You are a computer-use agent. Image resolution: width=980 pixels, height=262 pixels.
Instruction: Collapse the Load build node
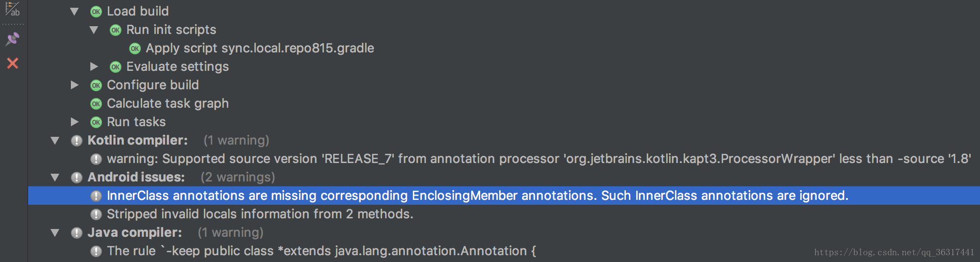click(x=74, y=12)
